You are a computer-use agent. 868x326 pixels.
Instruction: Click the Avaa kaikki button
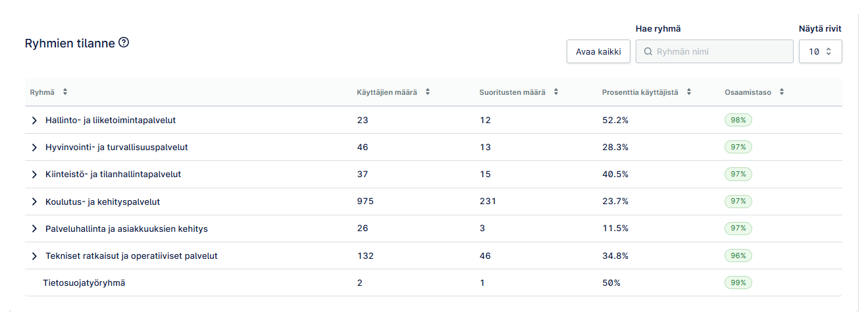(598, 51)
